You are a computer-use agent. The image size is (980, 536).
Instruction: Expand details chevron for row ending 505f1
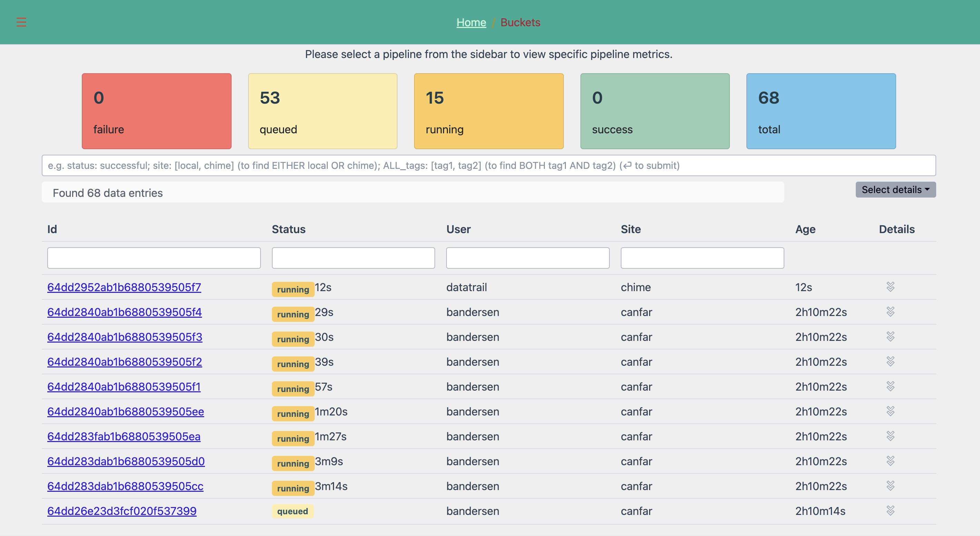pos(890,386)
